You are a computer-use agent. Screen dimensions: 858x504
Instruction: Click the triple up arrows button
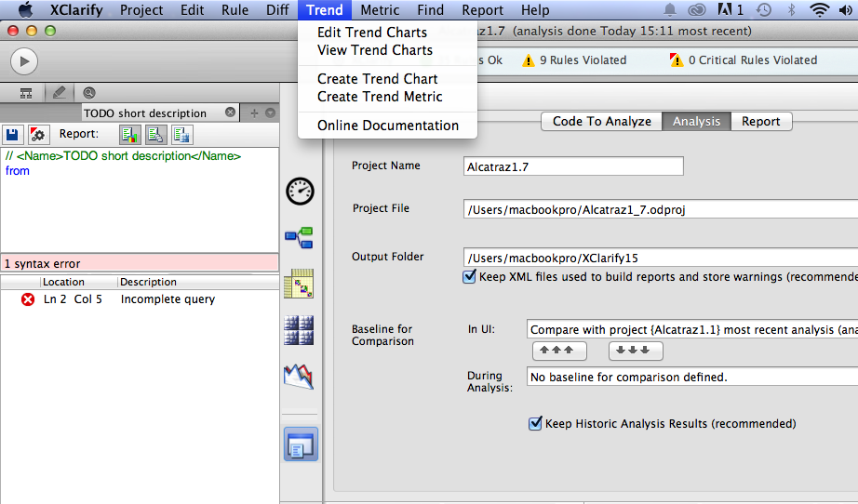[x=559, y=351]
